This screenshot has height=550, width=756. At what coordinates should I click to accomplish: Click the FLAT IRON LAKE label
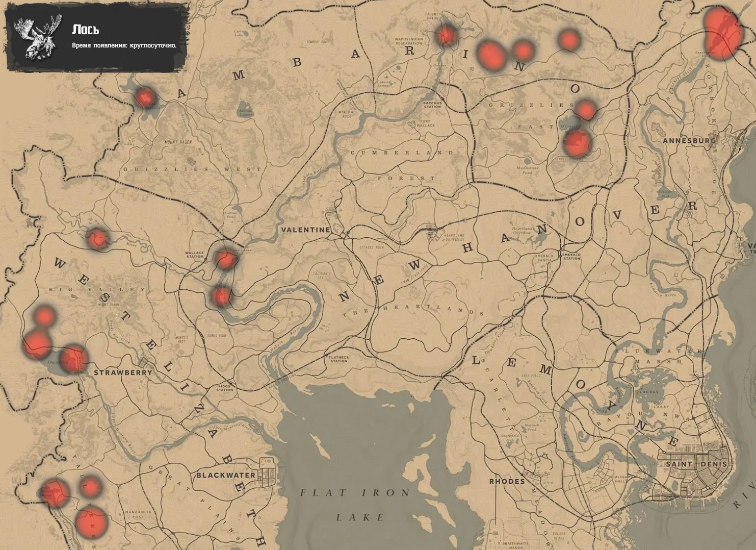coord(355,505)
